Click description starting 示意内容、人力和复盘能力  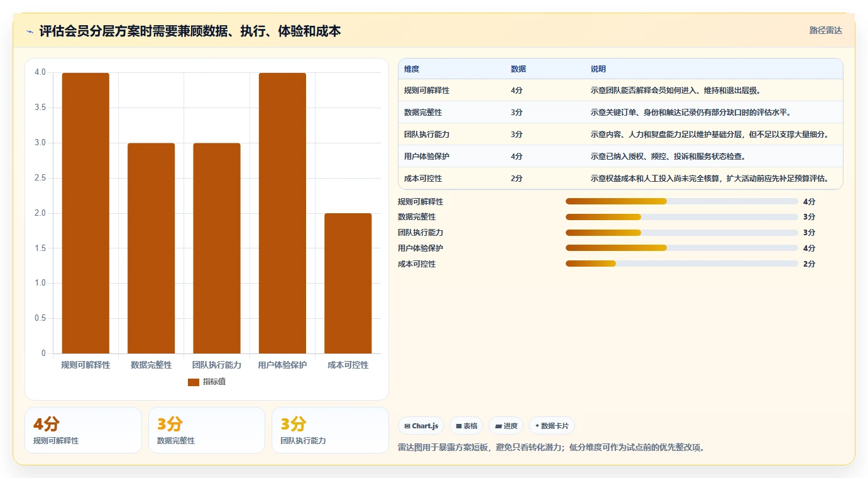click(x=710, y=135)
